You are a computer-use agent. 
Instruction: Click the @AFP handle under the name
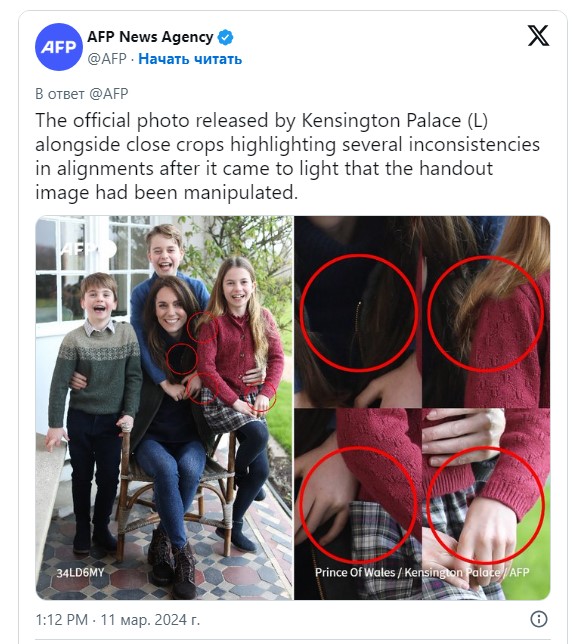[107, 59]
